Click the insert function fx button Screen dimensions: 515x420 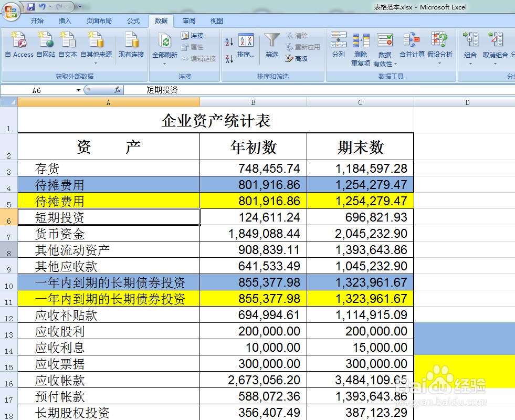coord(118,90)
